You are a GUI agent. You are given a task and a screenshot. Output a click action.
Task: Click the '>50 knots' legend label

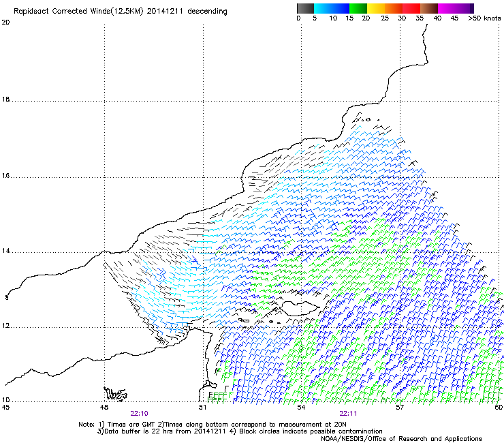484,18
